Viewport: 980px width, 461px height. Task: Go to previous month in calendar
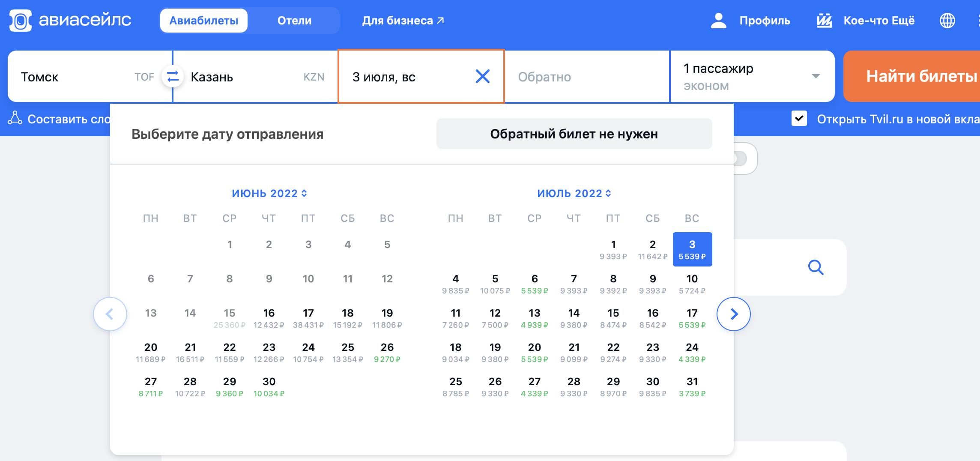tap(110, 314)
